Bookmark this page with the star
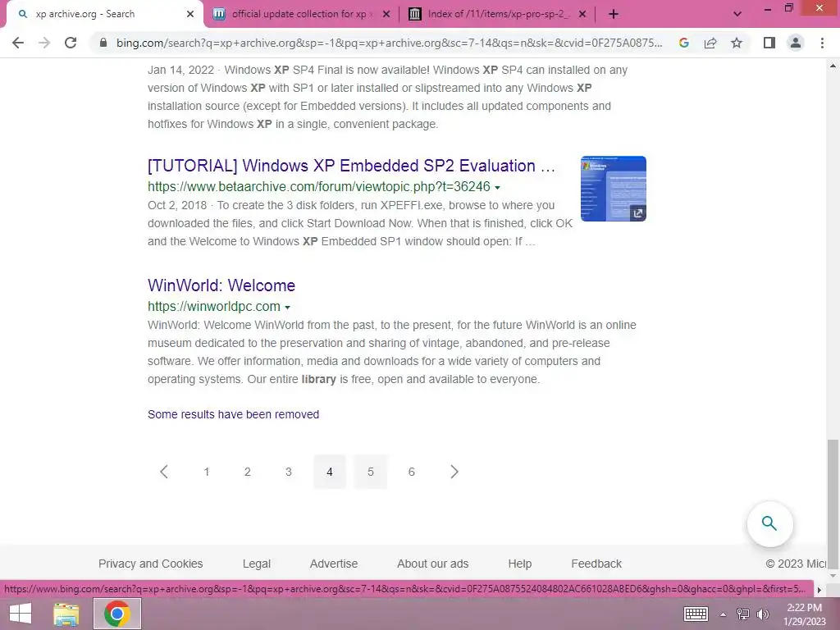Screen dimensions: 840x630 pyautogui.click(x=737, y=43)
